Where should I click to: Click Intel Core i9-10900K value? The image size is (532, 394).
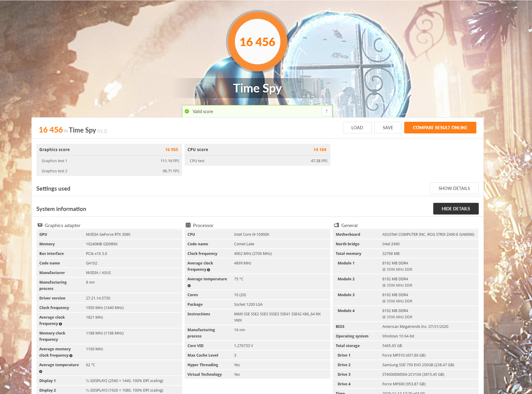coord(252,235)
